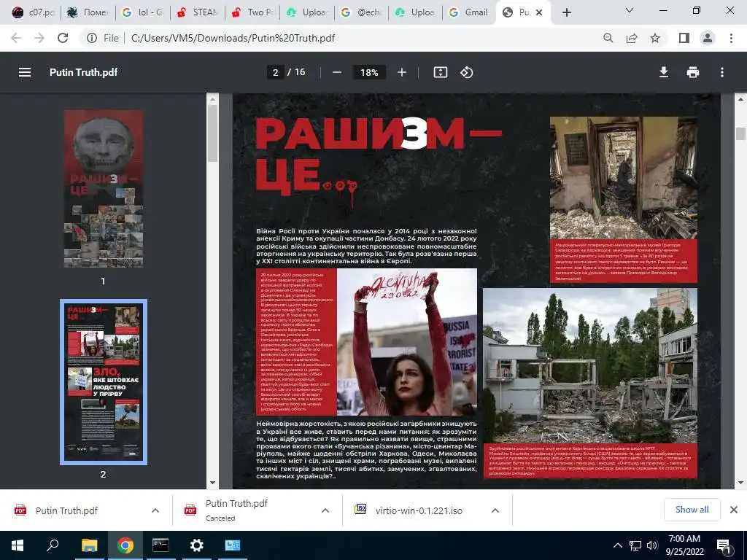Expand options for first Putin Truth.pdf download
Image resolution: width=747 pixels, height=560 pixels.
point(155,510)
